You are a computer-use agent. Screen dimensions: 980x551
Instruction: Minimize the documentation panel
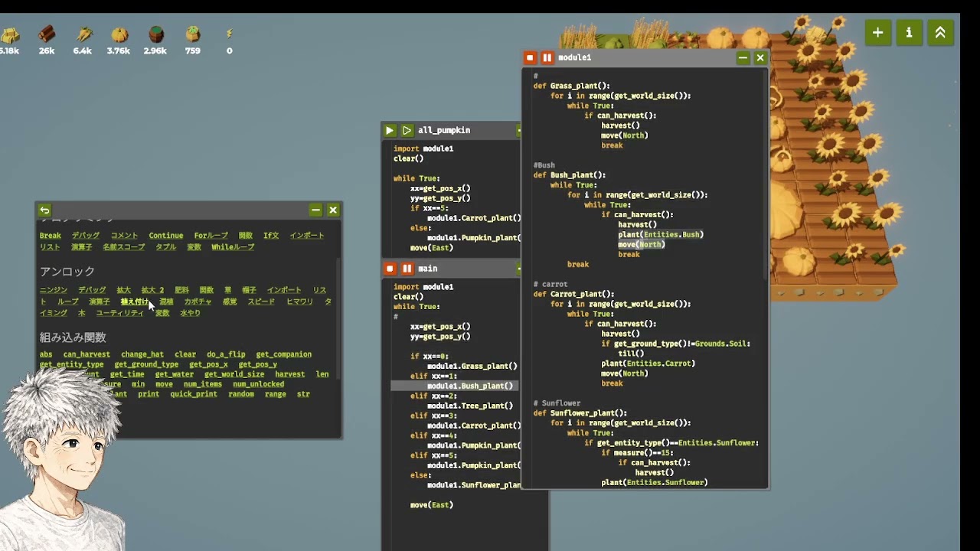coord(315,210)
